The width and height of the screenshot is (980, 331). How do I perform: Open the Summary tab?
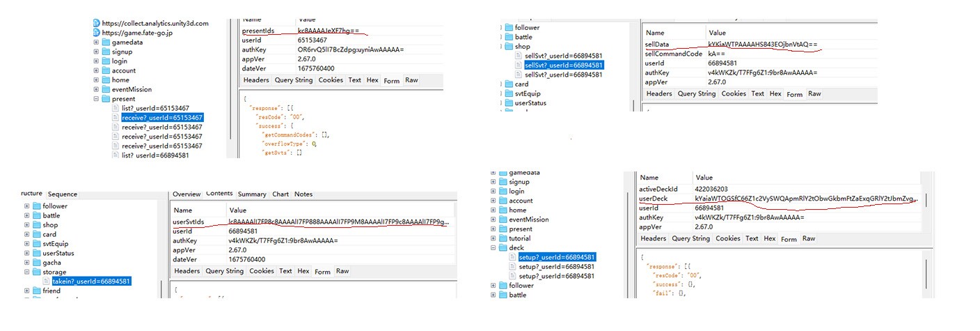(252, 194)
